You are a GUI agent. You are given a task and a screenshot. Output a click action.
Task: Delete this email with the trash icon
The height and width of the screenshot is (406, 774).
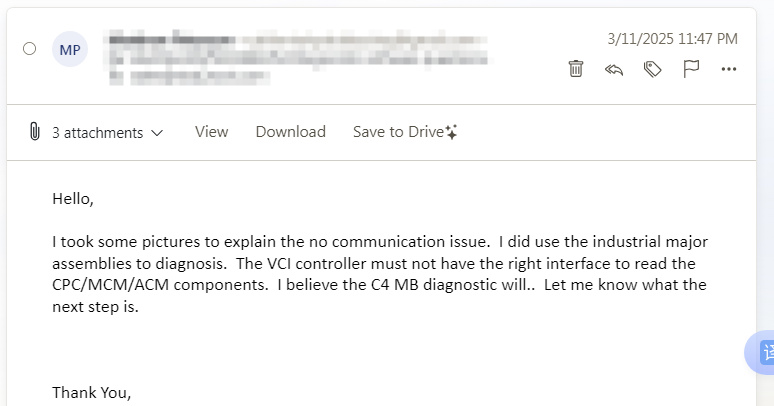click(576, 69)
